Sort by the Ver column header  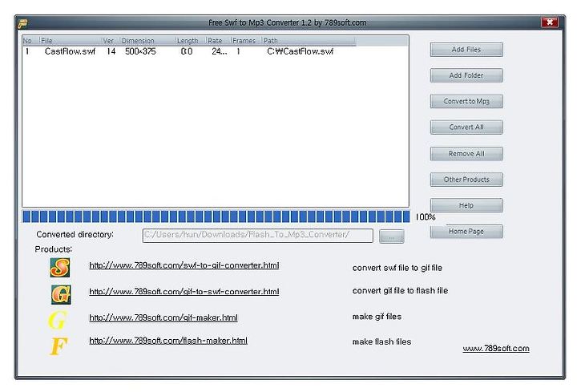[111, 41]
